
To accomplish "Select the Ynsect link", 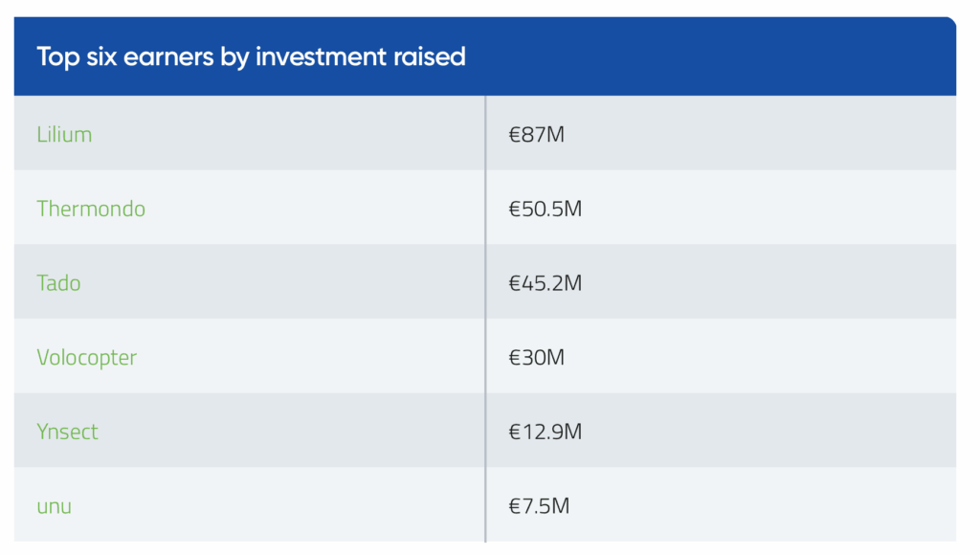I will [67, 432].
